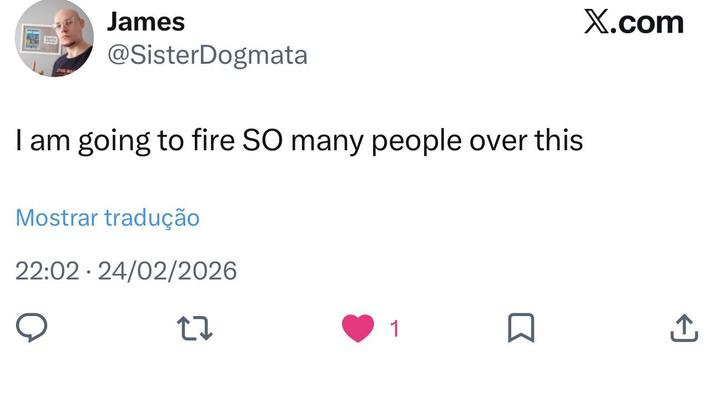Click the Mostrar tradução link
Image resolution: width=716 pixels, height=402 pixels.
pyautogui.click(x=108, y=218)
